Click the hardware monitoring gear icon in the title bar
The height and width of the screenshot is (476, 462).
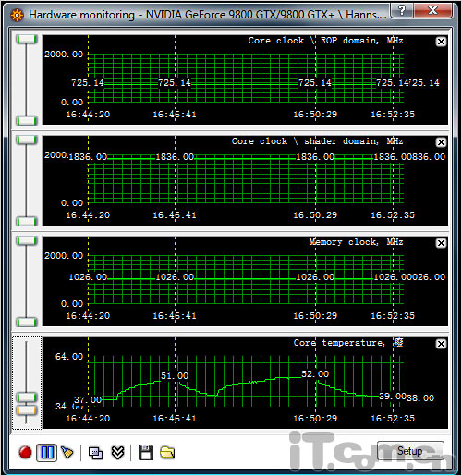[17, 15]
